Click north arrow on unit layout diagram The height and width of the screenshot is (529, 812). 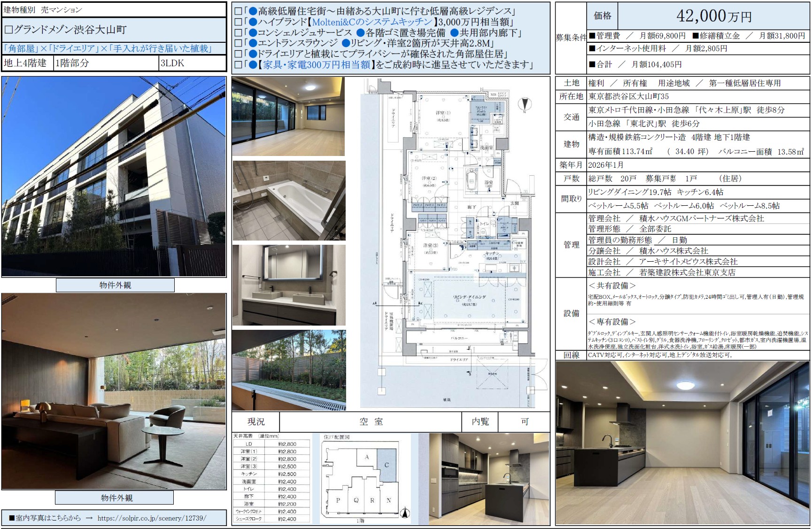405,513
